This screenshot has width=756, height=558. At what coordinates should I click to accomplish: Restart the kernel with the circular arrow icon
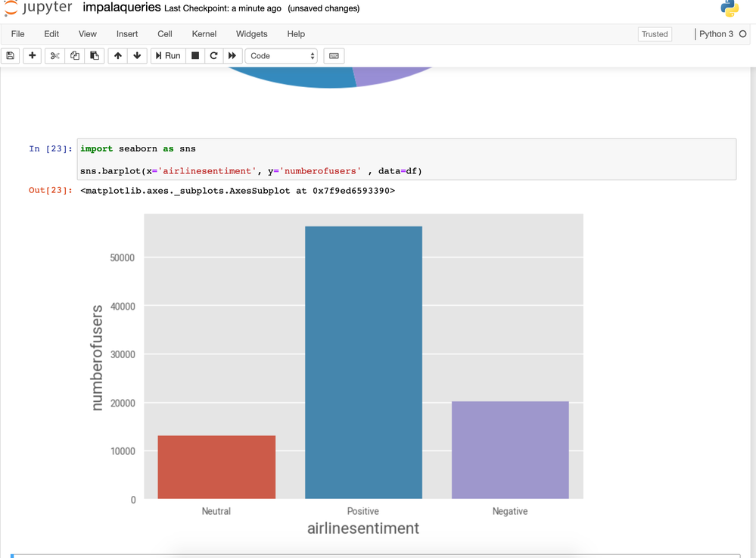coord(213,55)
